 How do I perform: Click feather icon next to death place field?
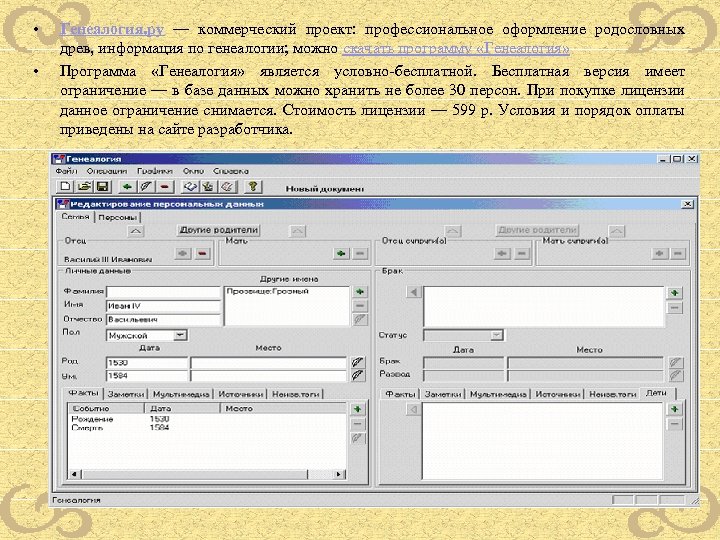358,376
